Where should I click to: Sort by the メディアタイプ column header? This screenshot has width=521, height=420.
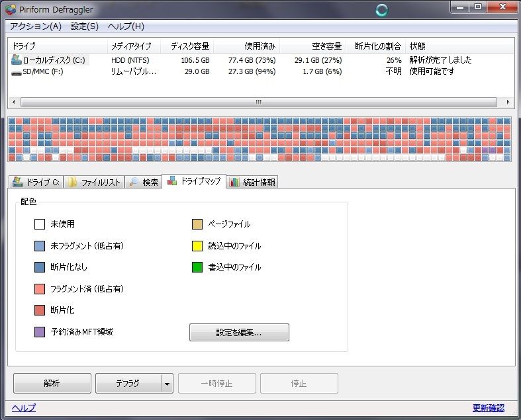coord(134,46)
